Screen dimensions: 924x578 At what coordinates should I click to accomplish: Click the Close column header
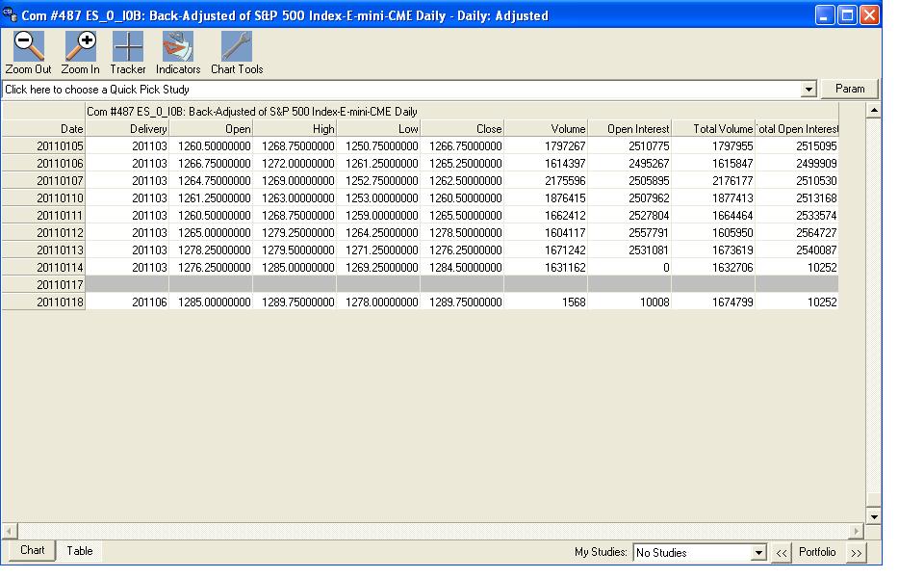(x=462, y=128)
